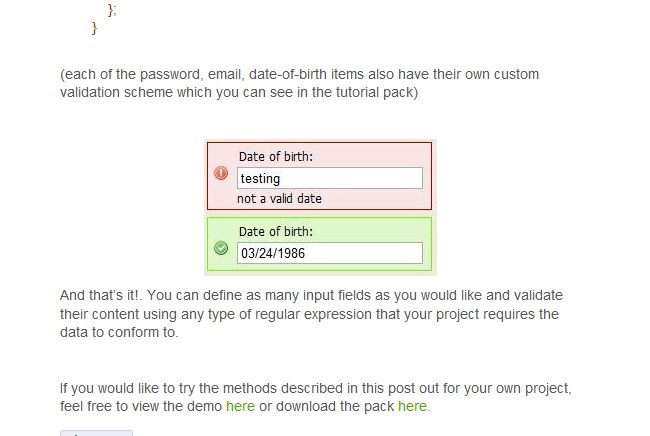
Task: Click the "};" code line at top
Action: [111, 10]
